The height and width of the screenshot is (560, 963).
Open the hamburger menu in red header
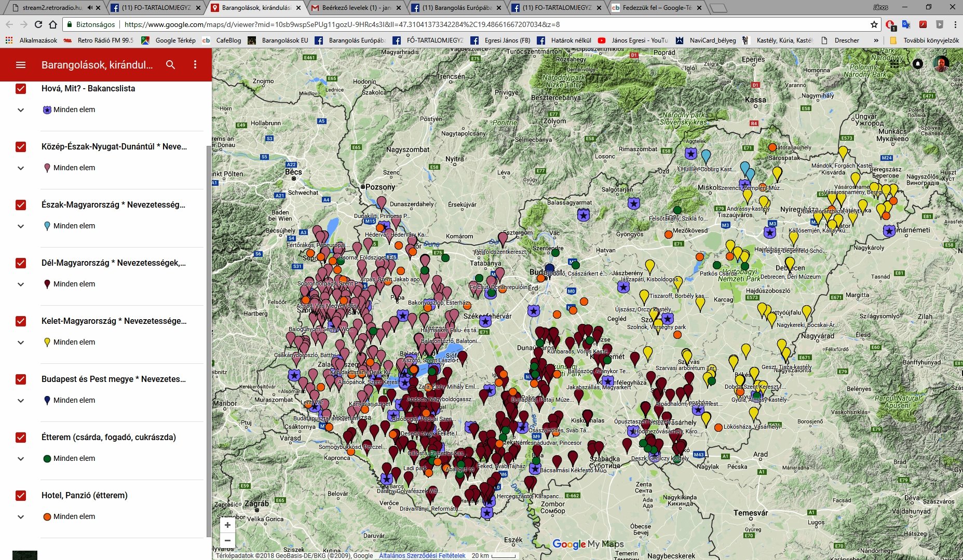(21, 65)
